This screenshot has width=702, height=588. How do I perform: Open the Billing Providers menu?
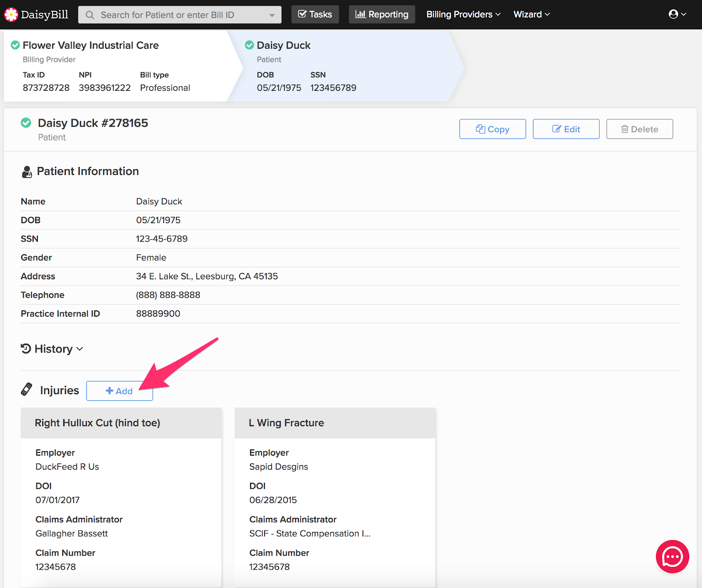tap(463, 14)
